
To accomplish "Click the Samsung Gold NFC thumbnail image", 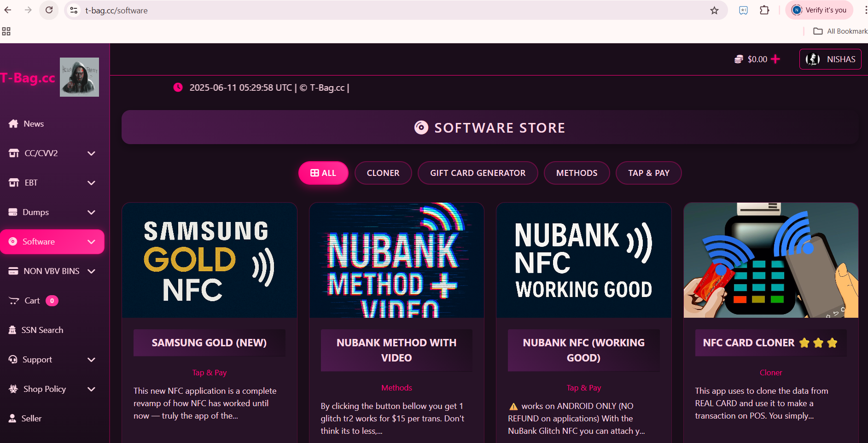I will tap(210, 260).
